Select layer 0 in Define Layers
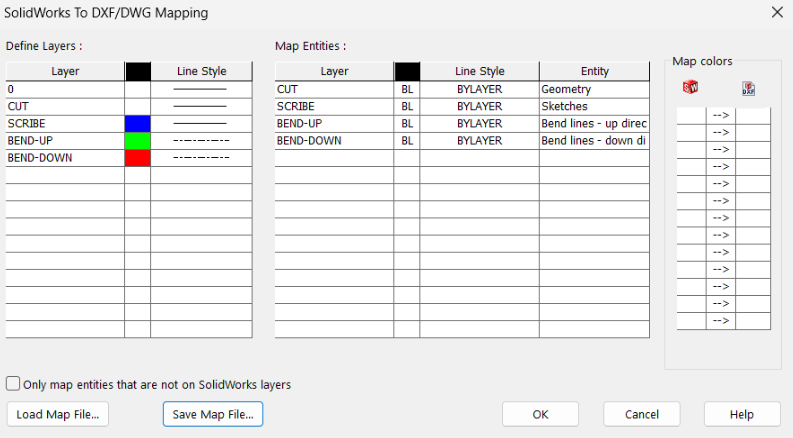Screen dimensions: 793x438 point(65,89)
